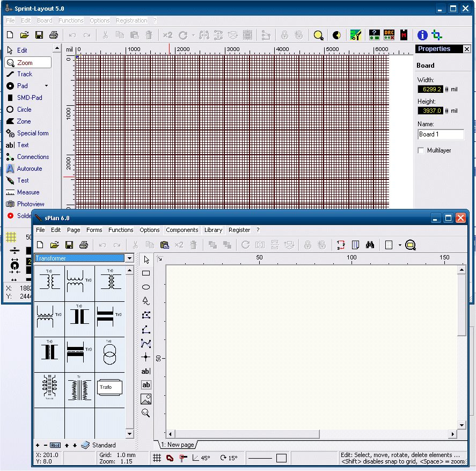
Task: Toggle the grid in sPlan status bar
Action: coord(157,458)
